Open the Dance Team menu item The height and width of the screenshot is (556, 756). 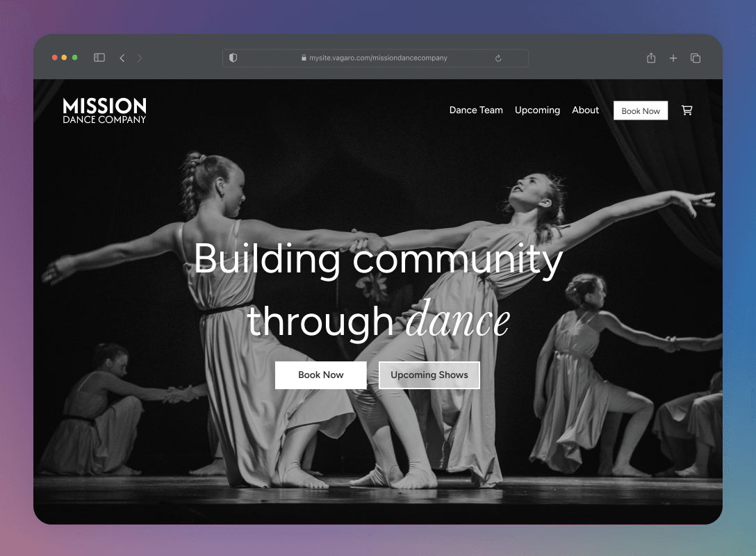pyautogui.click(x=476, y=111)
